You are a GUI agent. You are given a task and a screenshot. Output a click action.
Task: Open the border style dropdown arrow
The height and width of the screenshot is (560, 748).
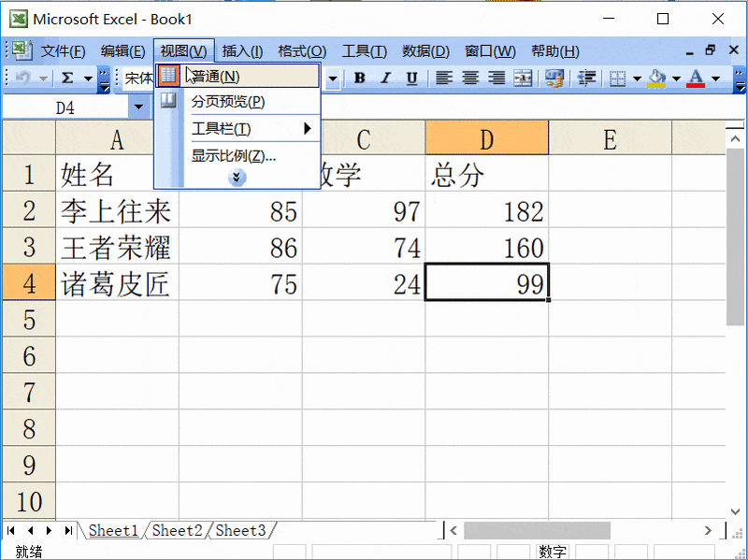[x=637, y=78]
